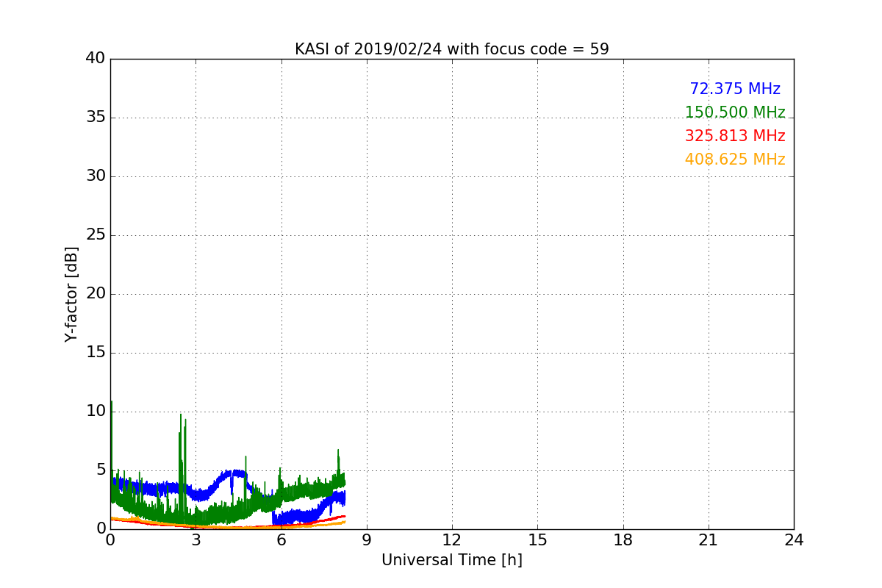Click the plot title mentioning focus code 59
Viewport: 882px width, 588px height.
click(x=451, y=49)
